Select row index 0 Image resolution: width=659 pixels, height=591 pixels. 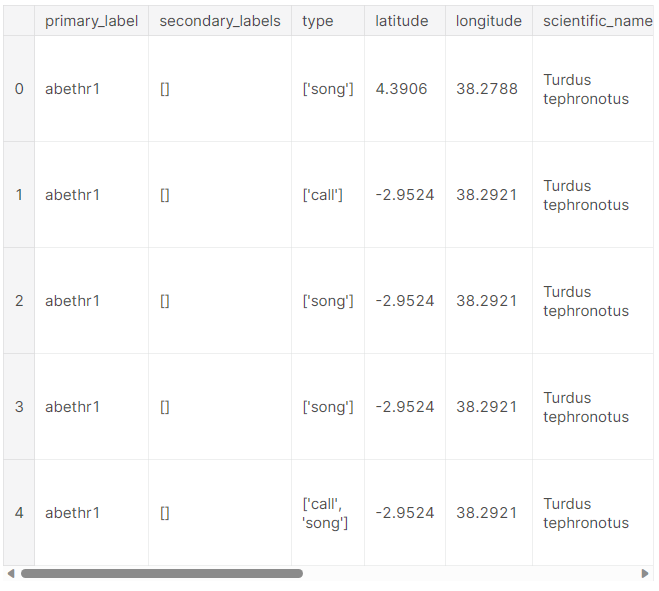[x=19, y=89]
